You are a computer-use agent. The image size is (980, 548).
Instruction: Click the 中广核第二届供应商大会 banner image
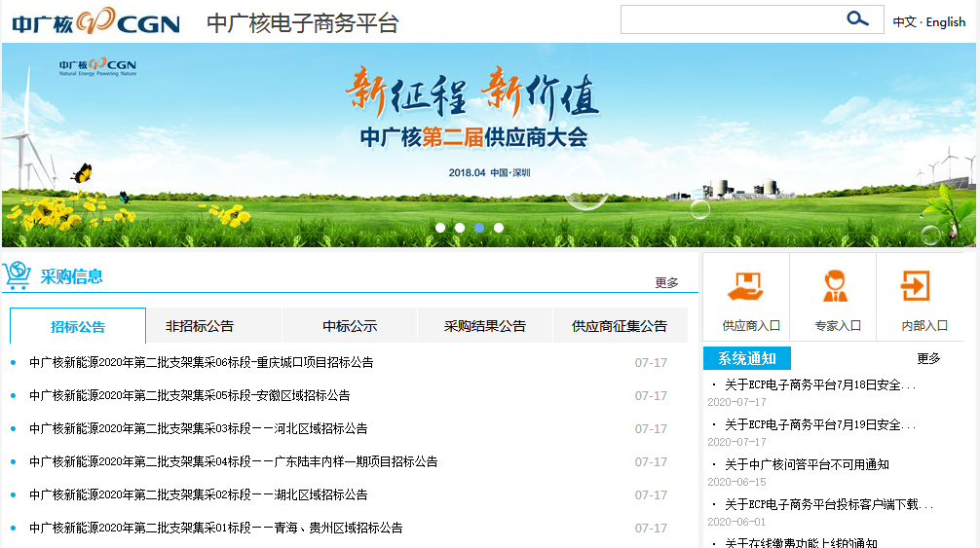[489, 145]
